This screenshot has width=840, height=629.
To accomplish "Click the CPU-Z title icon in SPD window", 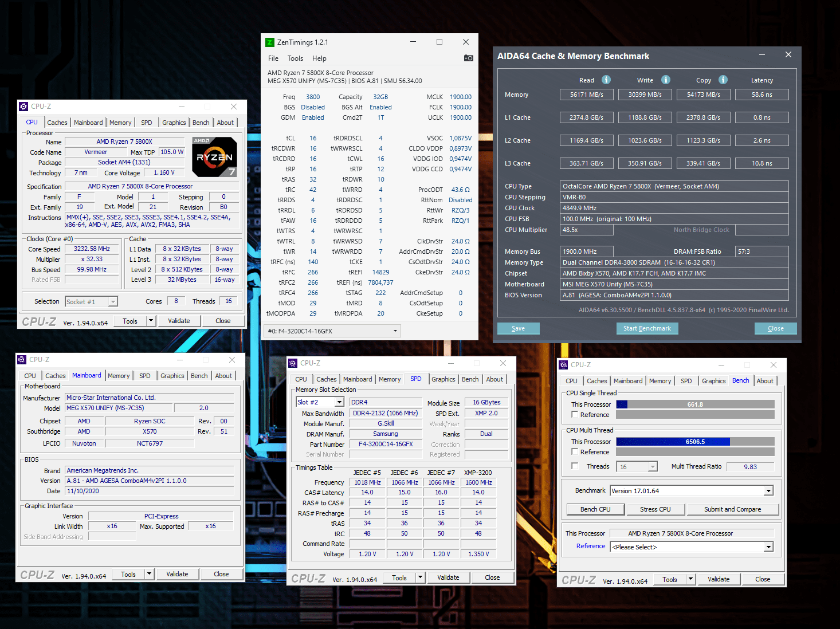I will point(293,363).
